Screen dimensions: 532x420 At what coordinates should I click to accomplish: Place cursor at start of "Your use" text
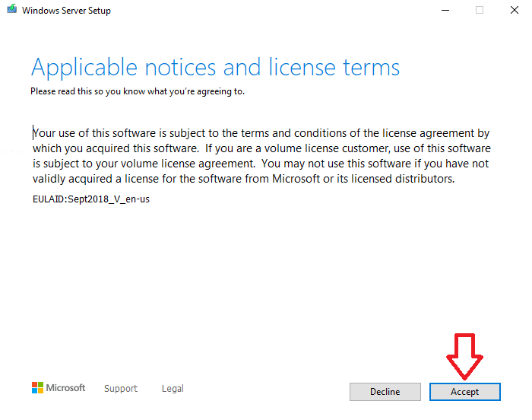pos(33,132)
